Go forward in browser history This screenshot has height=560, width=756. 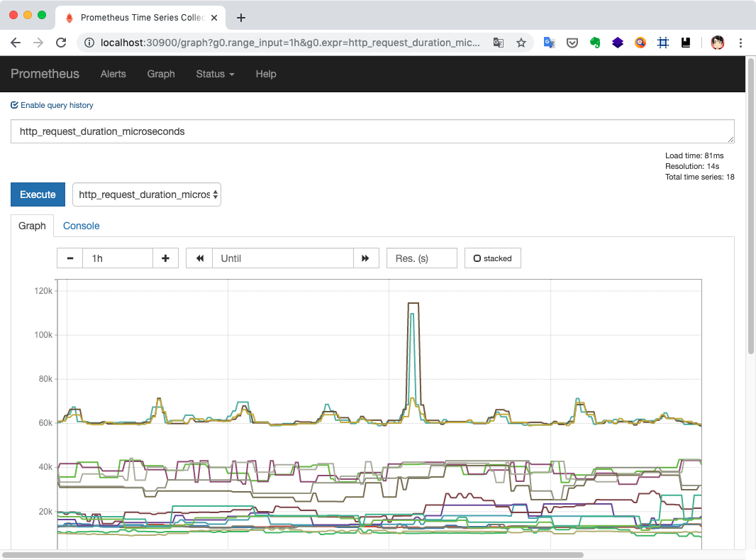(38, 43)
